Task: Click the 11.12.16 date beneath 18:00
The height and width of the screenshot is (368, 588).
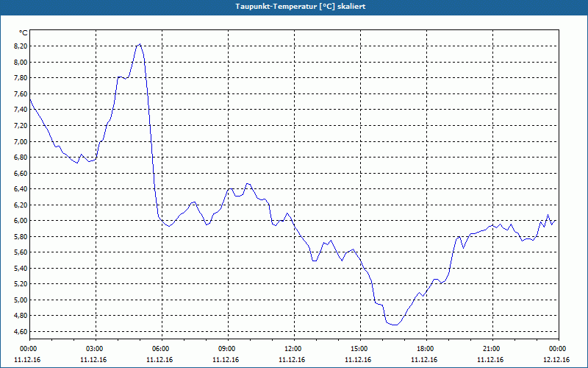Action: [x=424, y=360]
